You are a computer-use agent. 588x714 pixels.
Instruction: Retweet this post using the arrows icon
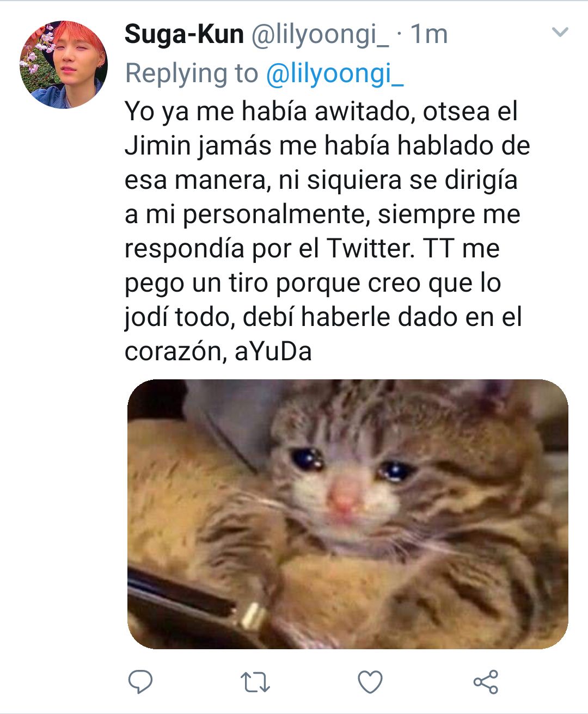[x=255, y=682]
